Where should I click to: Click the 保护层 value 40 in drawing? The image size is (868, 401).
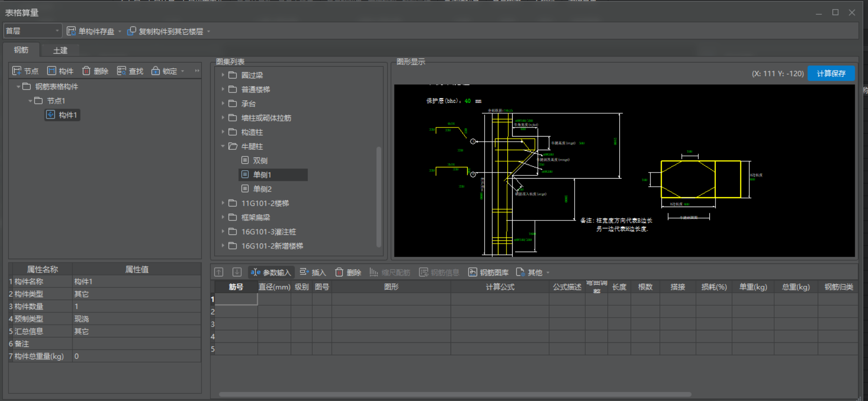coord(468,101)
